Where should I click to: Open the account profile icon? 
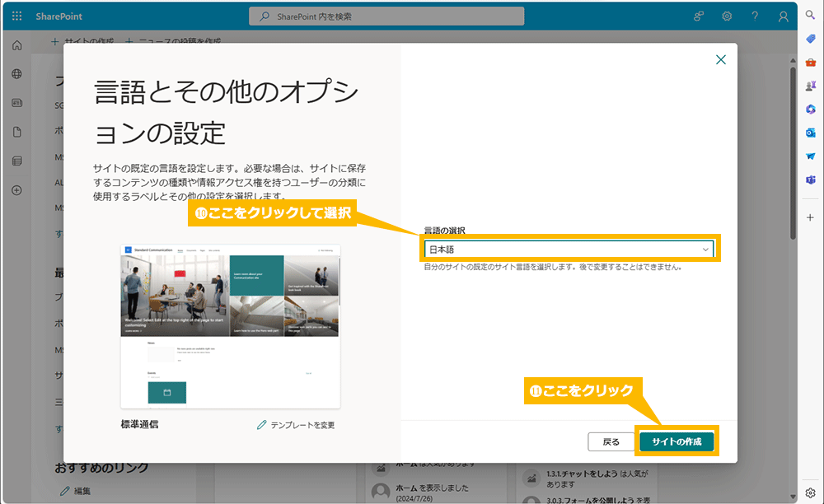[x=783, y=16]
